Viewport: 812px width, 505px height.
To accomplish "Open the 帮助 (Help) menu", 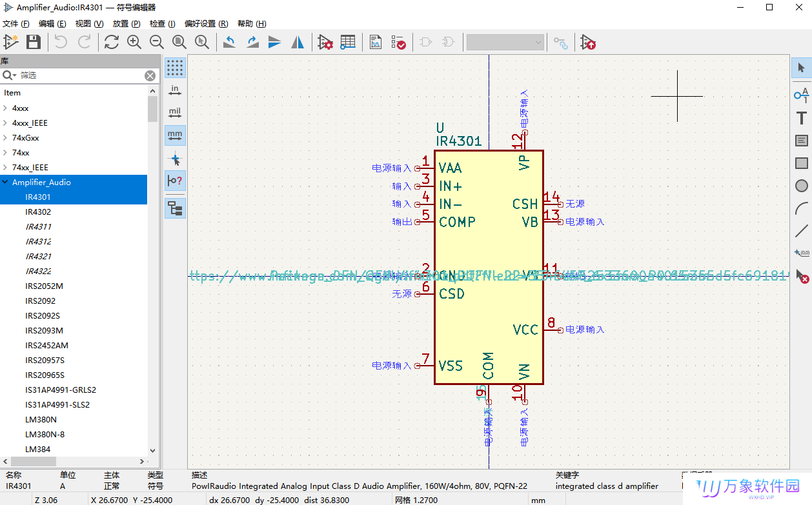I will pyautogui.click(x=252, y=24).
